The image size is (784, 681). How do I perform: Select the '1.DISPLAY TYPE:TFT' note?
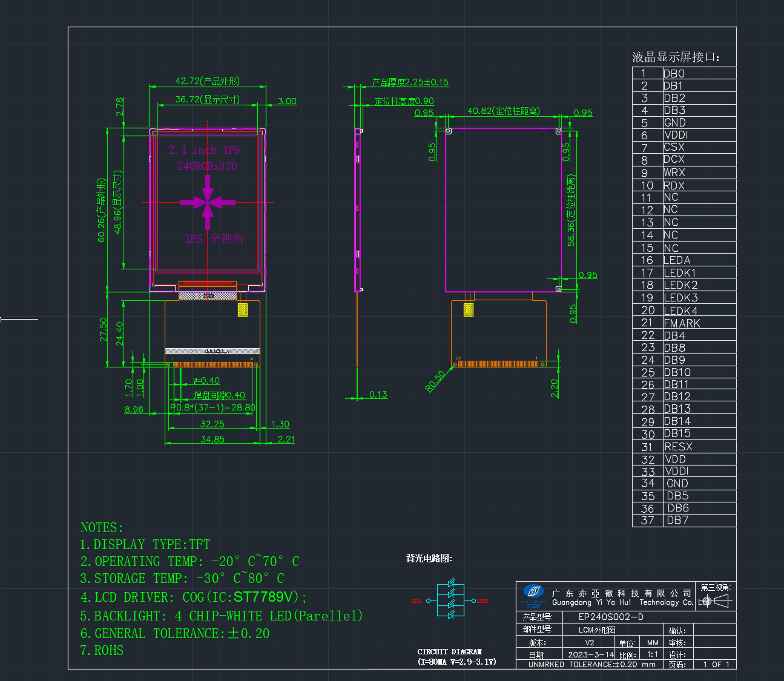pyautogui.click(x=145, y=545)
